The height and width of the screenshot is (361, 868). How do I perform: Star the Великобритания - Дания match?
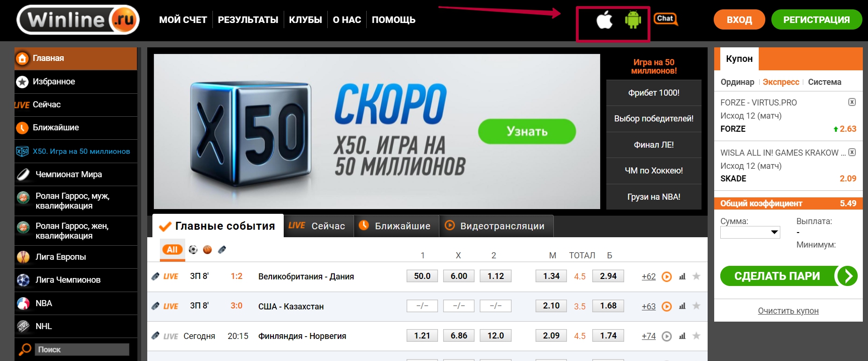pos(696,276)
